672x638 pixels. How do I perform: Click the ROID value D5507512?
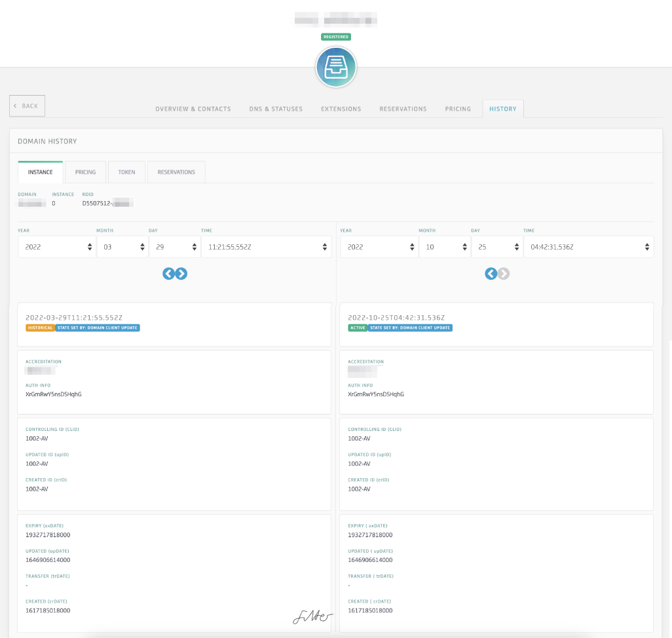coord(97,204)
